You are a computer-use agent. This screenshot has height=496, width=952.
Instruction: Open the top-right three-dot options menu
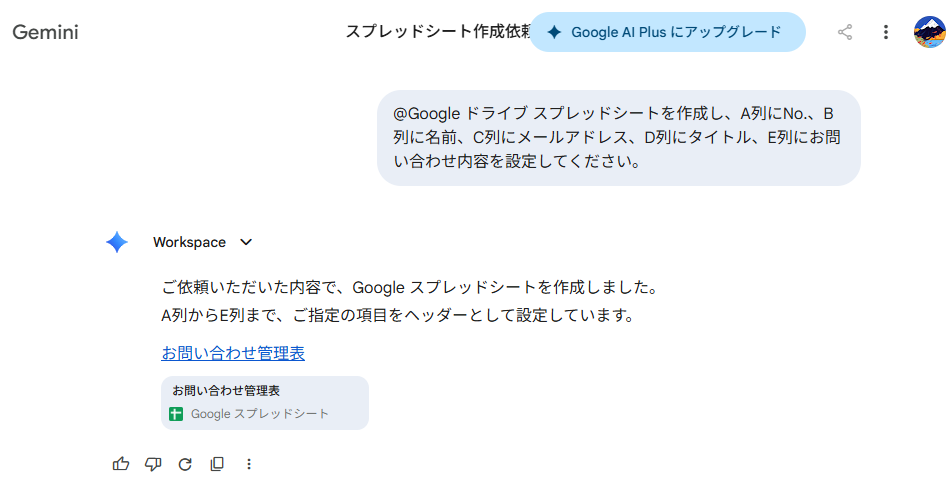pos(885,32)
